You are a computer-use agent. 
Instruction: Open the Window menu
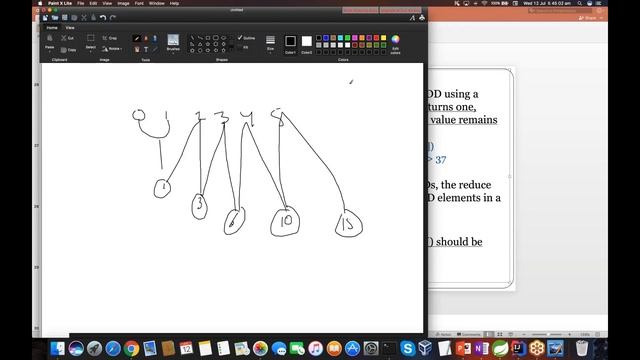point(157,3)
